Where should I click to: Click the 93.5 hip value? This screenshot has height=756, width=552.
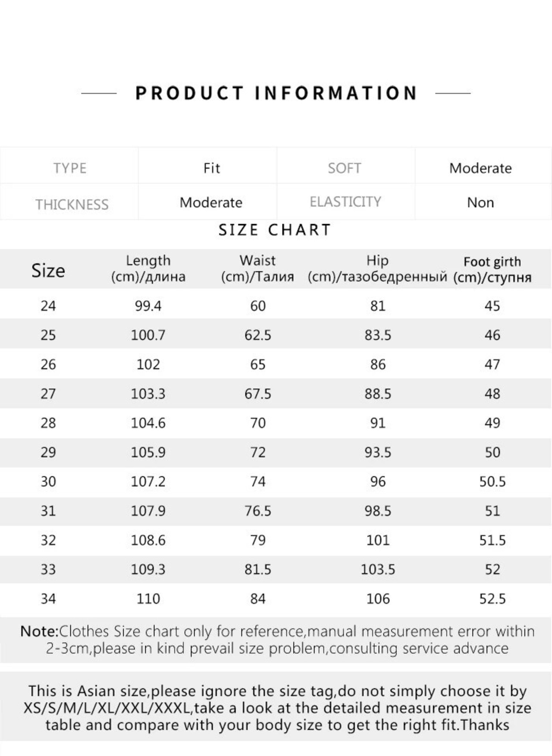click(x=377, y=453)
